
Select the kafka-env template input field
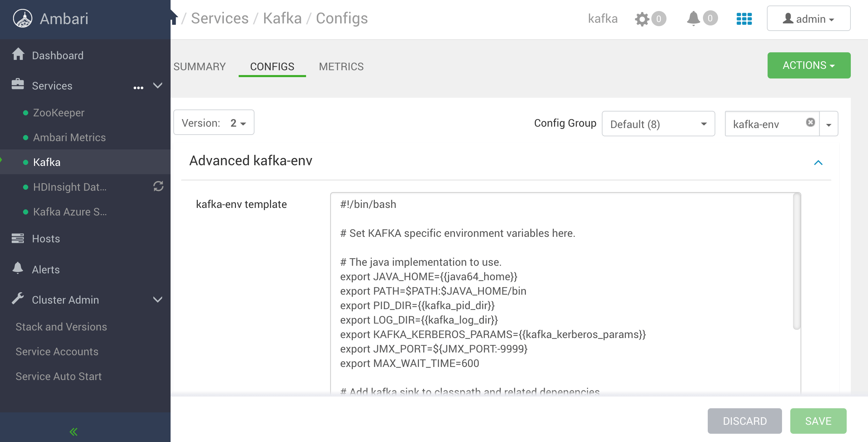[x=563, y=293]
